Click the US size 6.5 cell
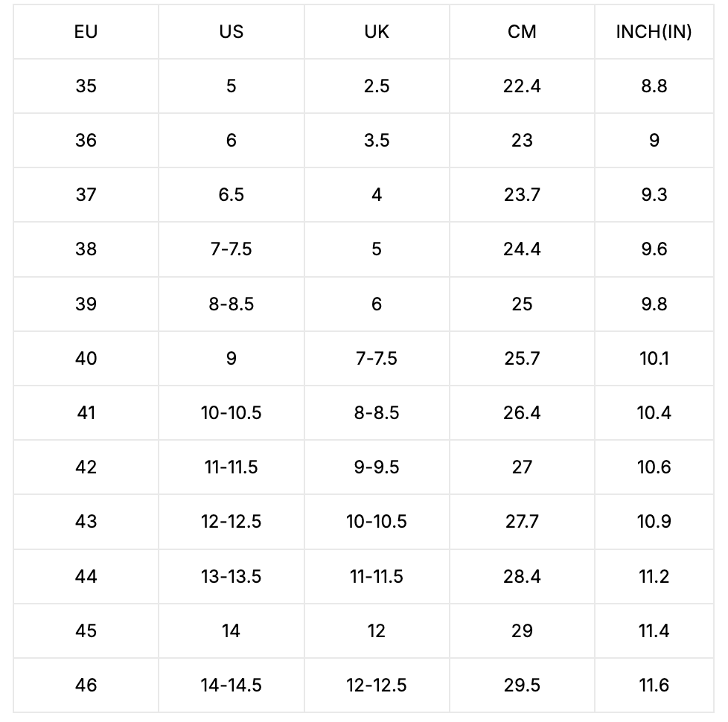 coord(232,195)
